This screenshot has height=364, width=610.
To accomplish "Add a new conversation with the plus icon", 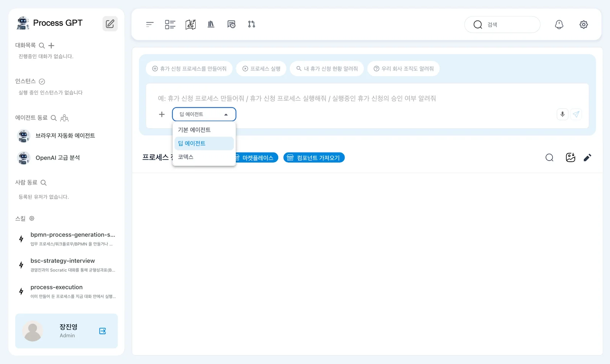I will coord(51,46).
